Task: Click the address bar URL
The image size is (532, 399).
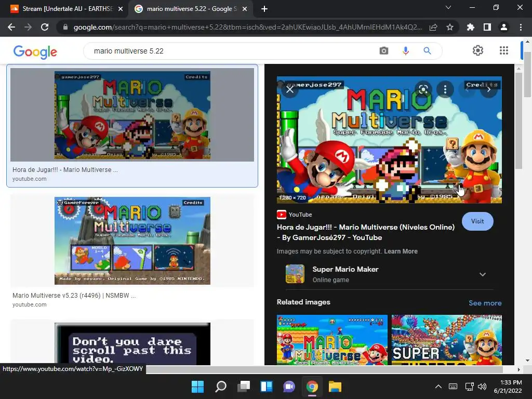Action: click(x=248, y=27)
